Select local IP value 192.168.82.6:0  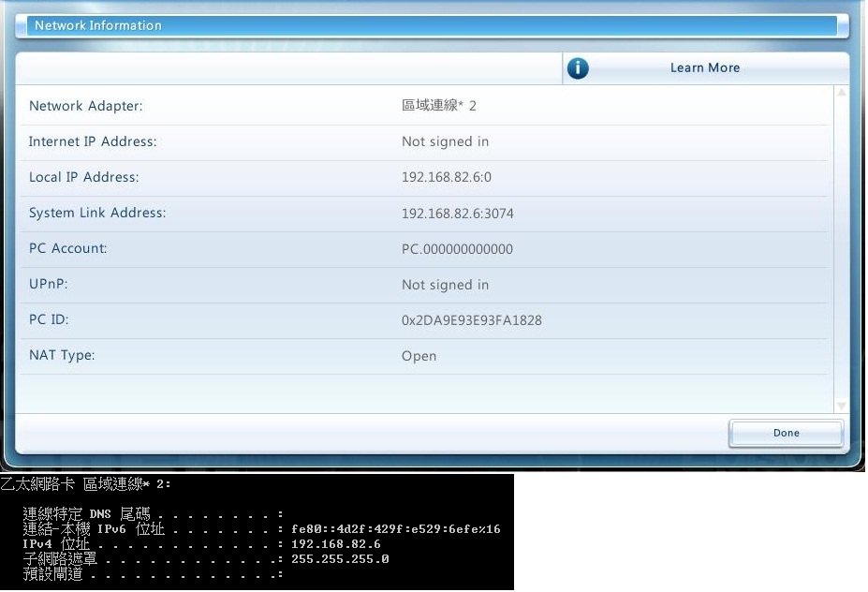point(447,177)
